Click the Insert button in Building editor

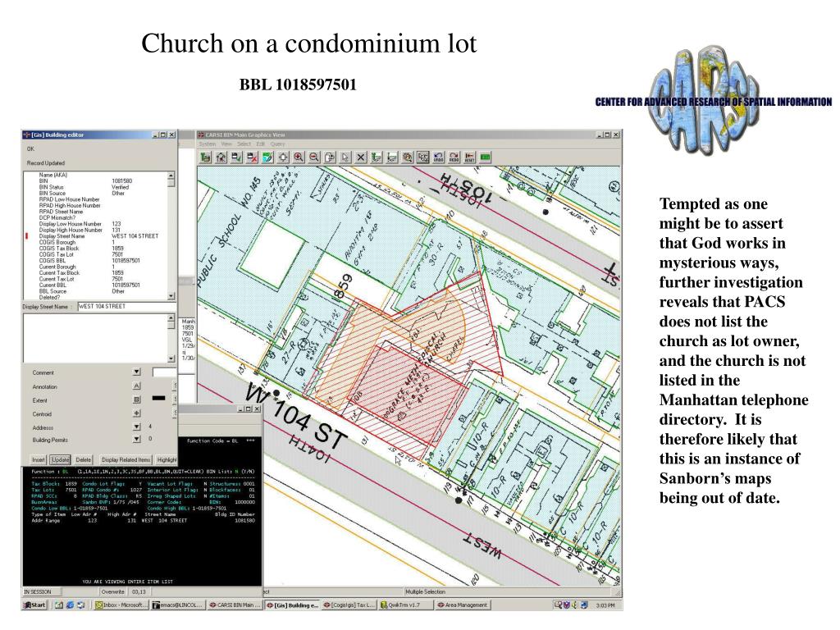pos(39,459)
